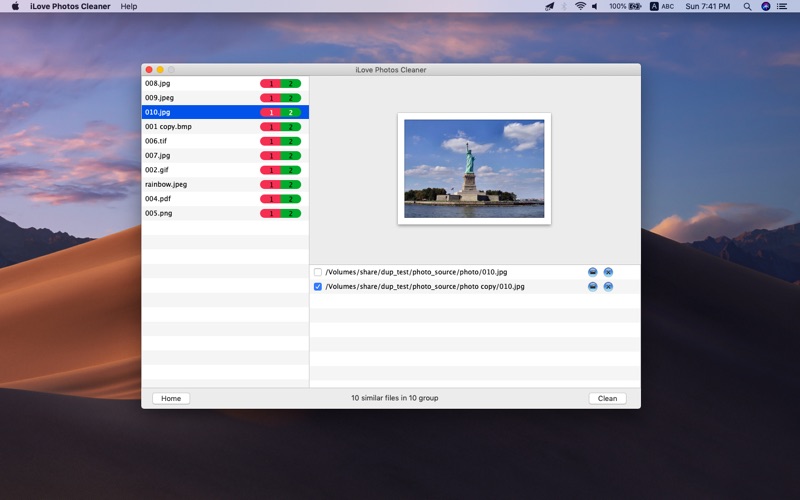
Task: Click the battery 100% indicator
Action: pos(625,6)
